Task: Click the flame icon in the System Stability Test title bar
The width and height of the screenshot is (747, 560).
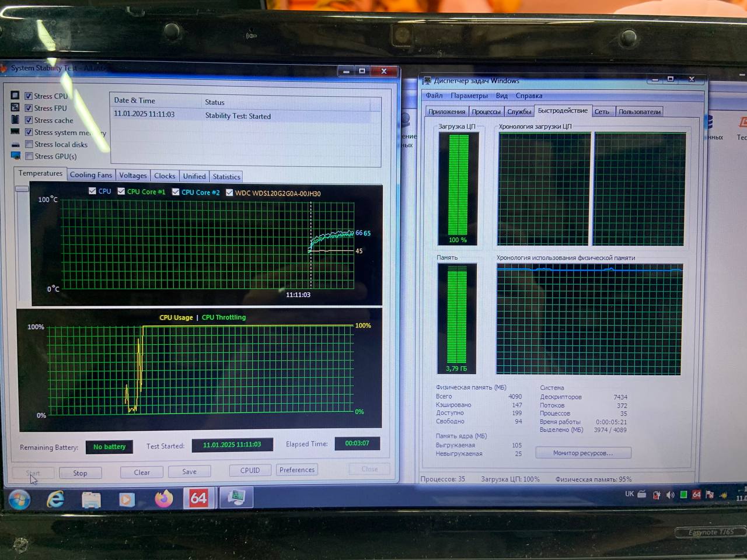Action: (3, 68)
